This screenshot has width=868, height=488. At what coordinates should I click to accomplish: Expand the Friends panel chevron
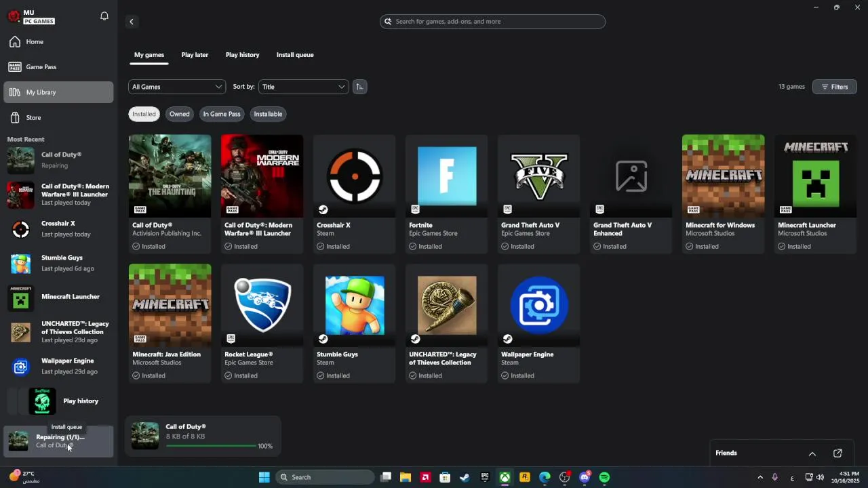812,453
